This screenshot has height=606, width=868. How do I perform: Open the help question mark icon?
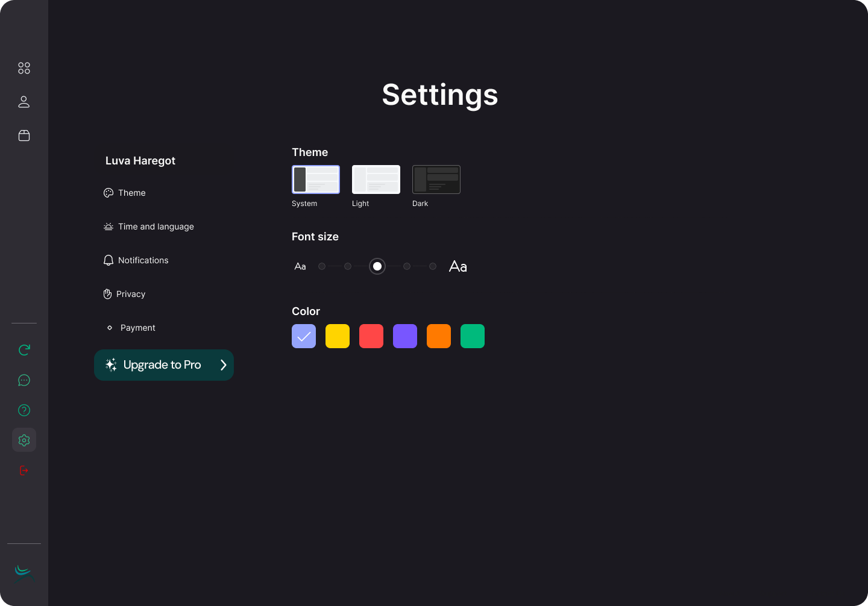click(24, 410)
